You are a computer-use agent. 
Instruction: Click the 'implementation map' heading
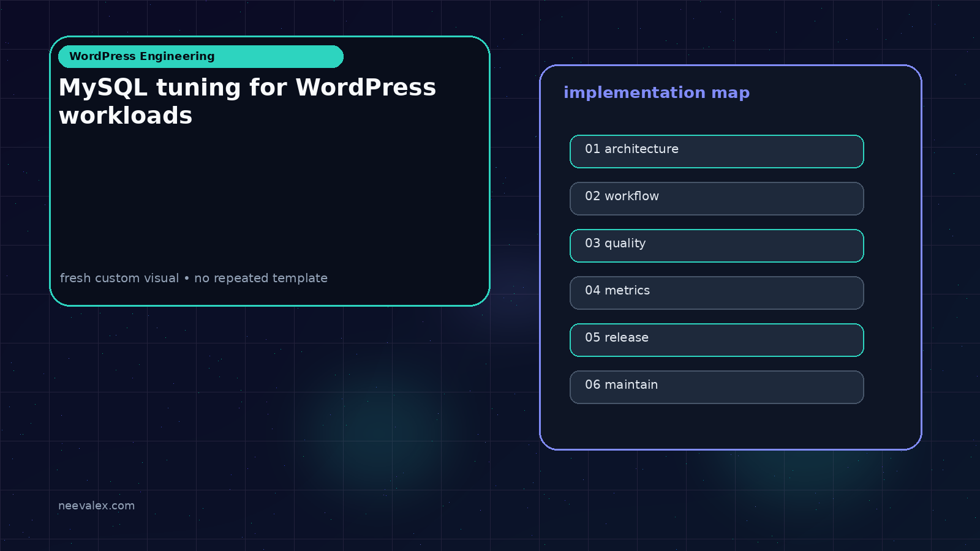(657, 92)
